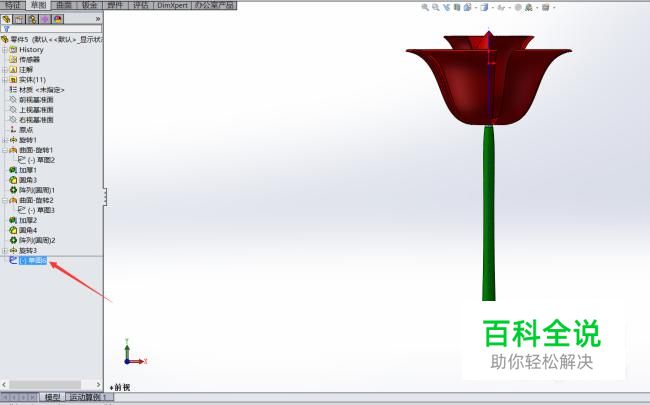Viewport: 650px width, 405px height.
Task: Select (-) 草图3 sketch item
Action: [36, 210]
